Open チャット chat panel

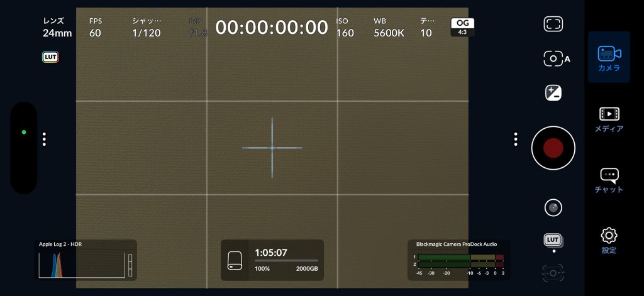[x=609, y=180]
